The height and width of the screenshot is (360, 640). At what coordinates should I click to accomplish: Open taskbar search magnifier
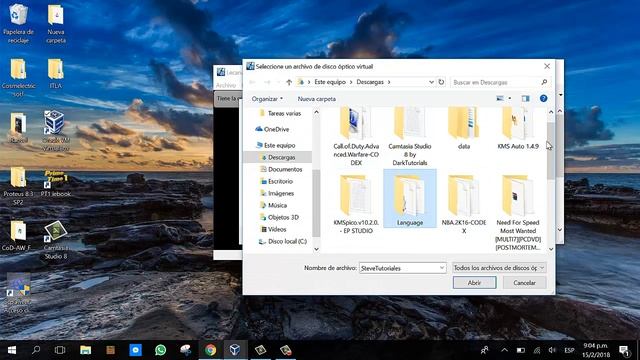pyautogui.click(x=36, y=350)
